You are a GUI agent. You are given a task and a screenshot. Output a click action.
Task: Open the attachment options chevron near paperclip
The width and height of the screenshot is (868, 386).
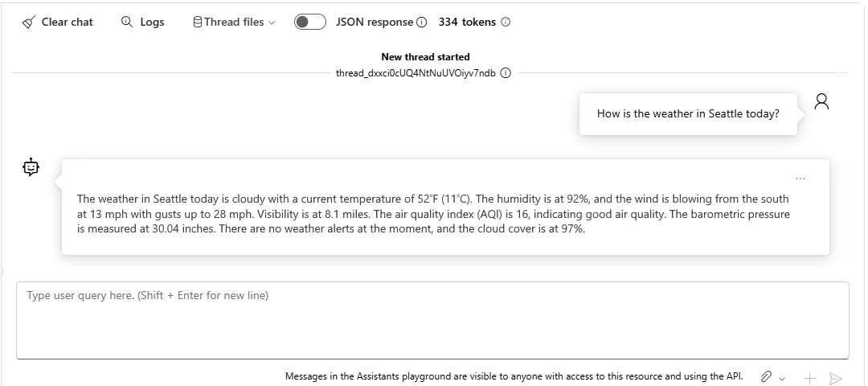point(782,379)
